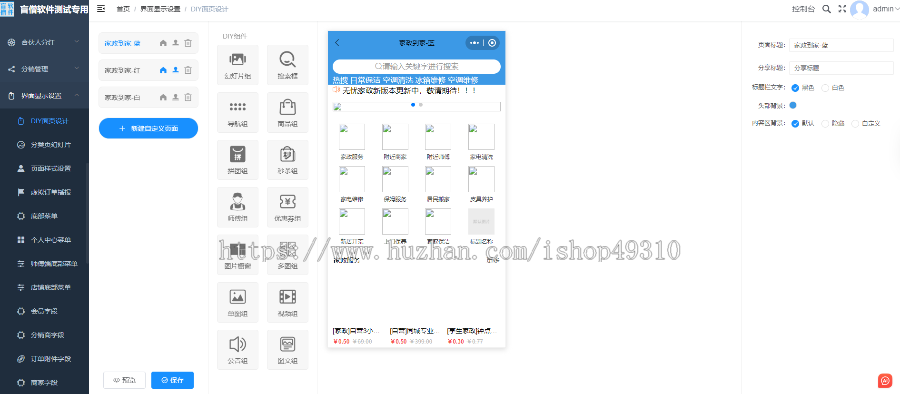Delete the third listed page with trash icon

[188, 97]
